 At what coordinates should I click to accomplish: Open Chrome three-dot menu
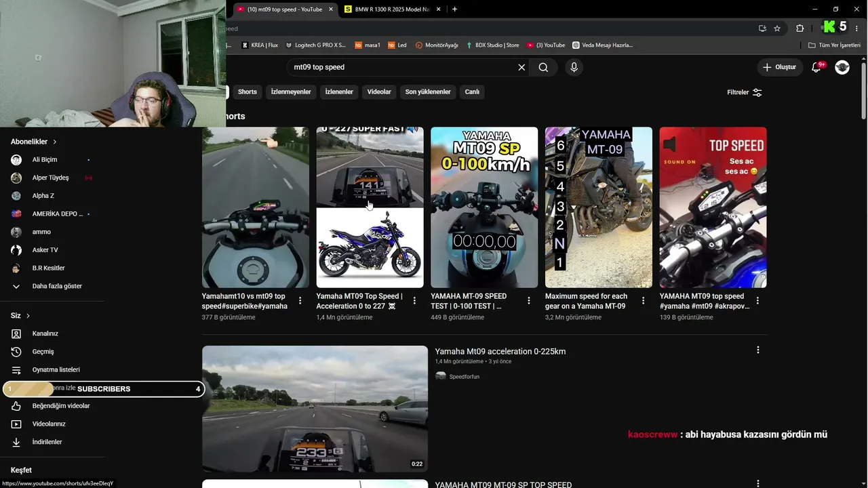(x=858, y=28)
